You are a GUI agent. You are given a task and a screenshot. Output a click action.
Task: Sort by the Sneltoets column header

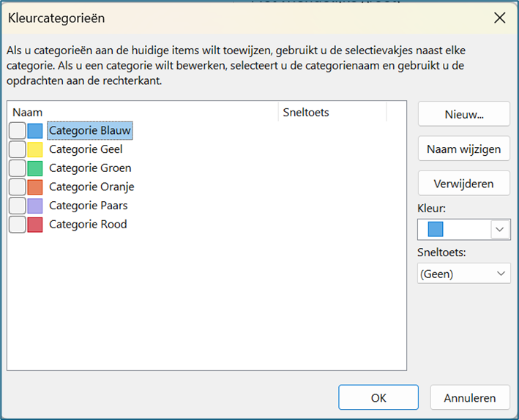(x=332, y=112)
